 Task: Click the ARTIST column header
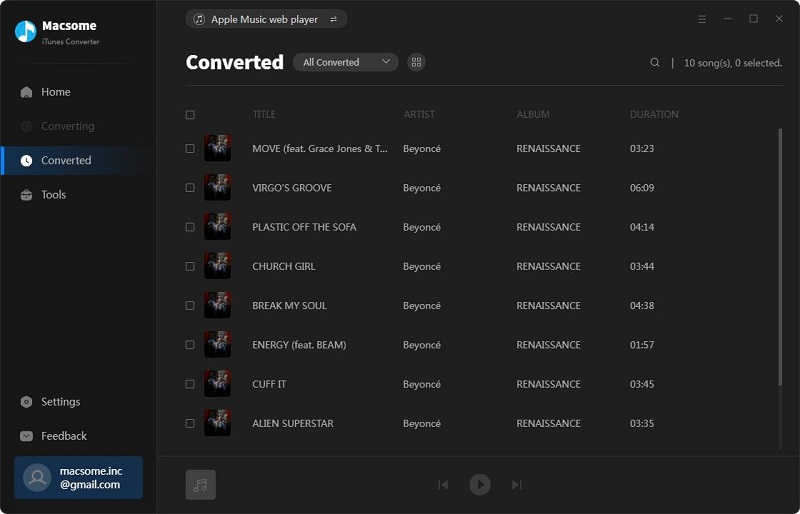tap(419, 114)
